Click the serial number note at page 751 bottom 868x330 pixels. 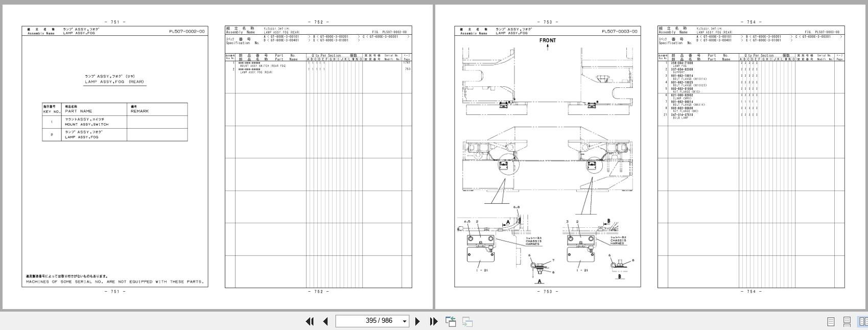[115, 281]
